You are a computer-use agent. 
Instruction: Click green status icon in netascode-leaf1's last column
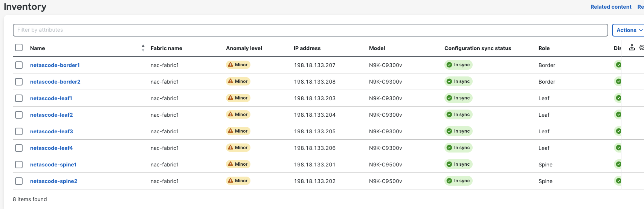click(x=618, y=98)
